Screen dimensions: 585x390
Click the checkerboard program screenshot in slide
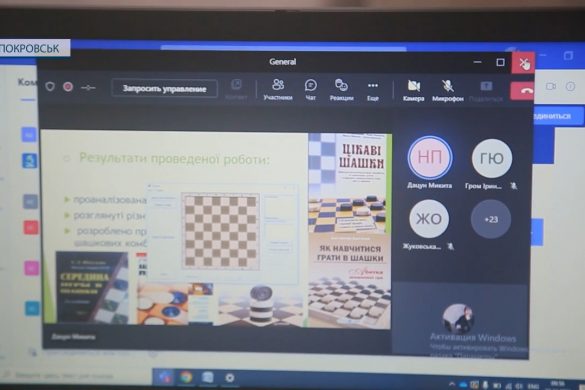[x=222, y=233]
